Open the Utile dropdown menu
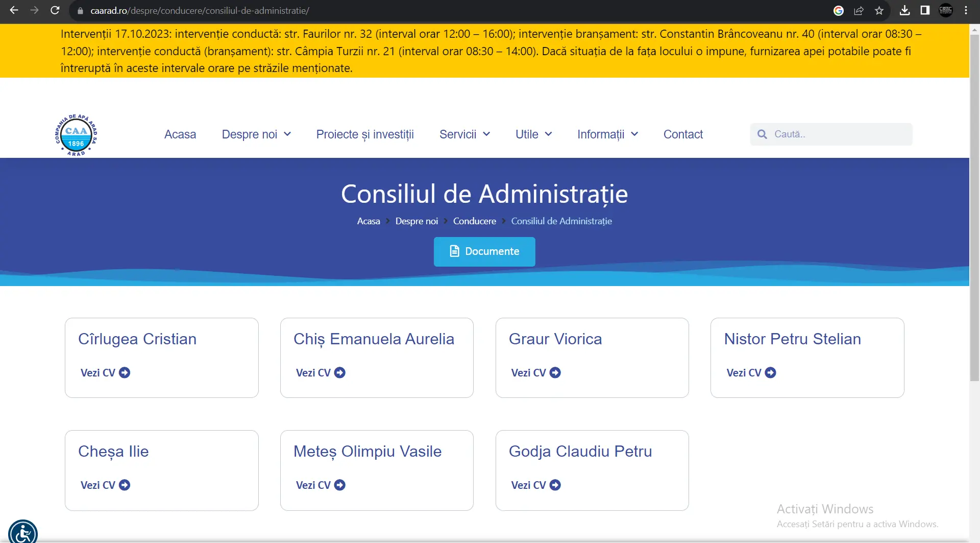The image size is (980, 543). tap(533, 134)
